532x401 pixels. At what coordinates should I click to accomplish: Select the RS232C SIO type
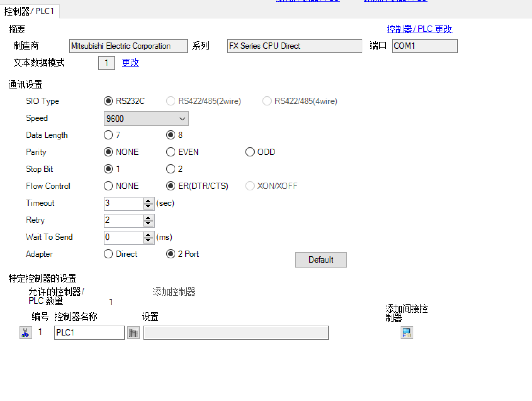(108, 101)
